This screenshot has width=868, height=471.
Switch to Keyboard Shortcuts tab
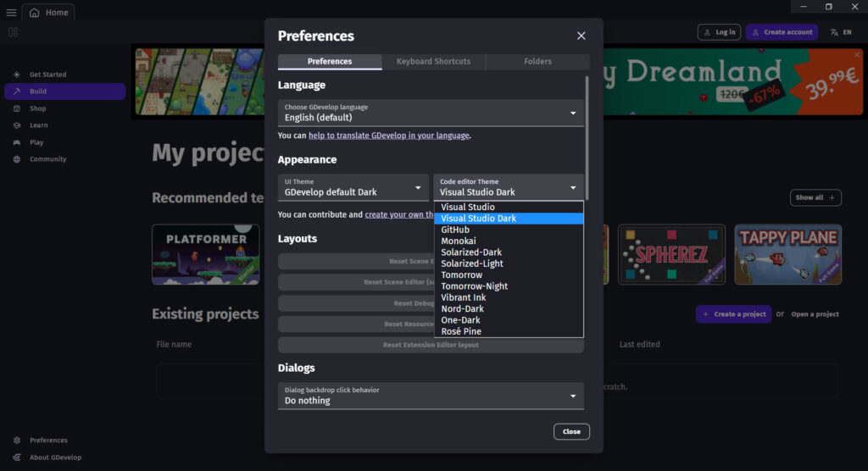[433, 62]
